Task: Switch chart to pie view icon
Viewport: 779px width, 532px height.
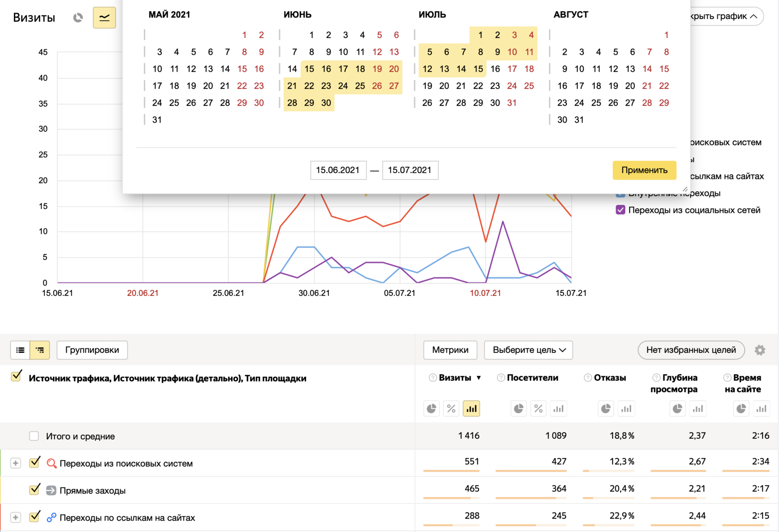Action: [x=78, y=18]
